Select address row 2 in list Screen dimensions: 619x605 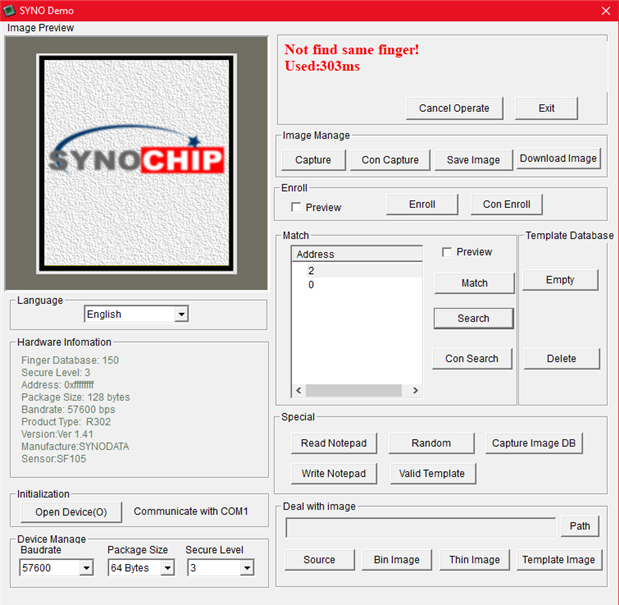[357, 271]
